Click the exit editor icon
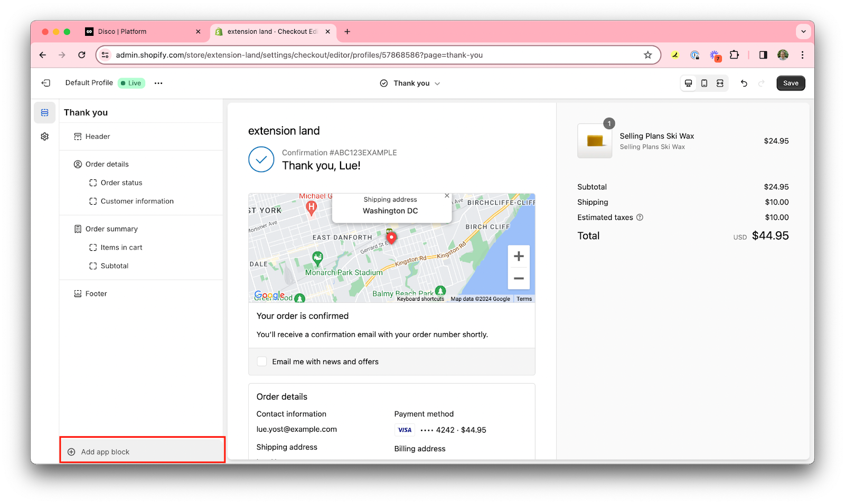This screenshot has width=845, height=504. click(46, 83)
